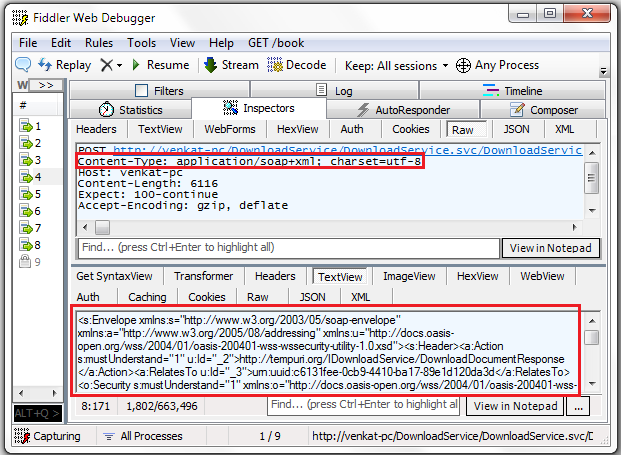Click the Remove X toolbar icon
621x455 pixels.
point(107,65)
